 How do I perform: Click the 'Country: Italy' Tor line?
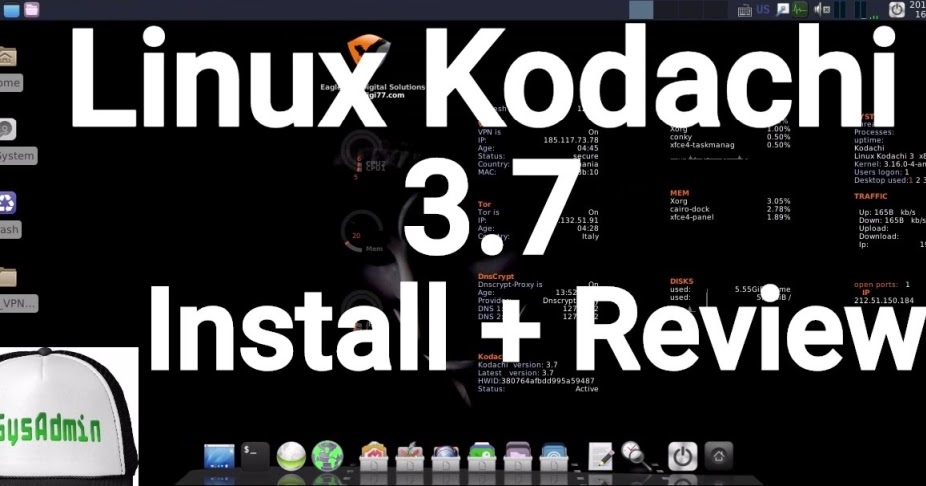[538, 236]
